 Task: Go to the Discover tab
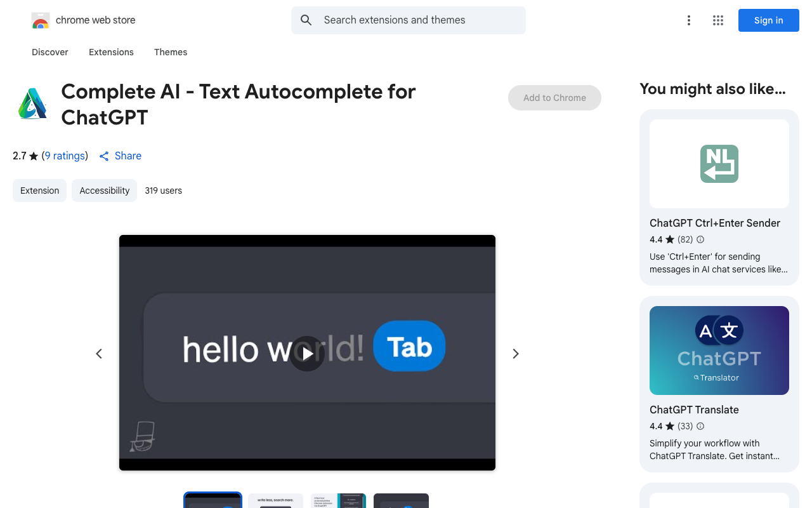pos(50,52)
